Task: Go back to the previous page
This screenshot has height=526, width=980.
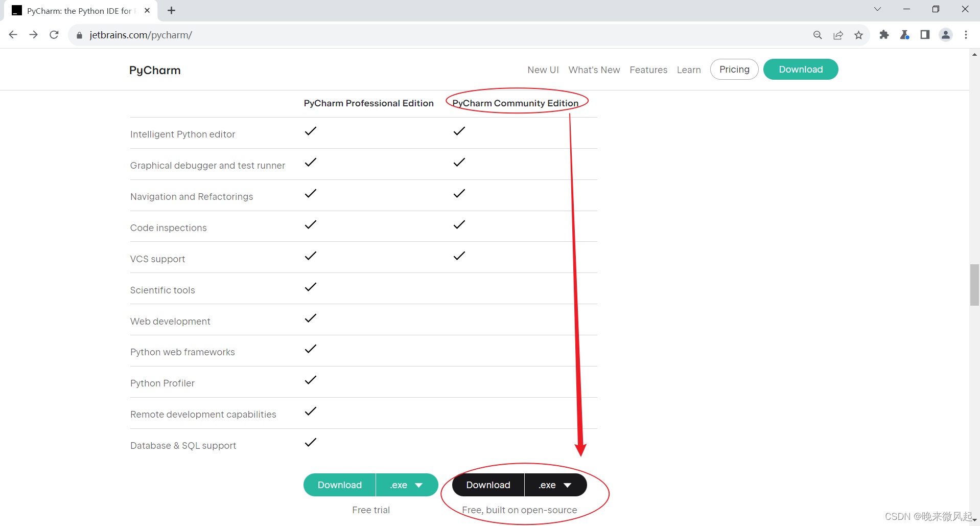Action: (x=13, y=35)
